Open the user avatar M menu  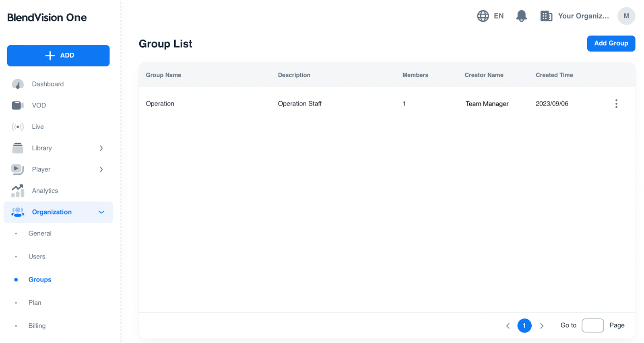[x=626, y=16]
